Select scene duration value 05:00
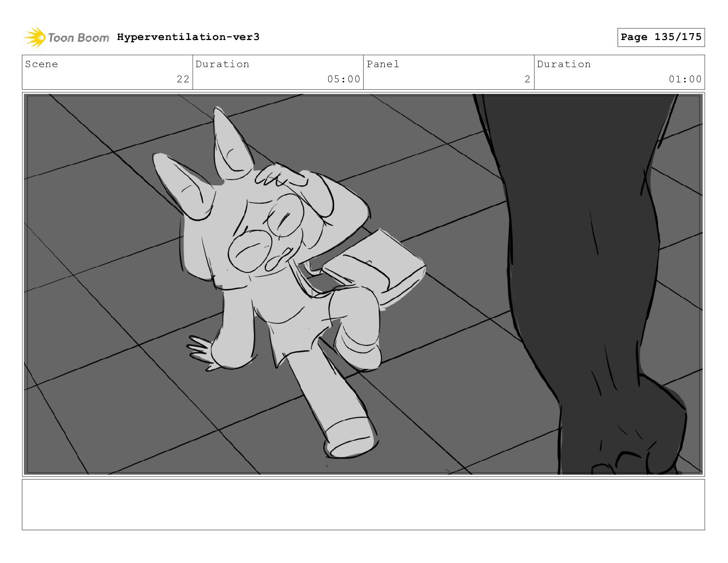Viewport: 728px width, 563px height. tap(344, 79)
